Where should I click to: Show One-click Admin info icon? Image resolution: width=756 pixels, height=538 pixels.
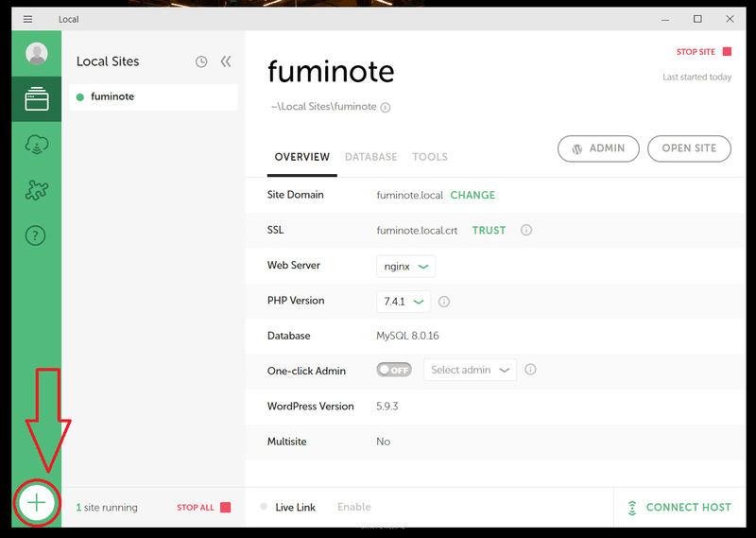tap(530, 370)
